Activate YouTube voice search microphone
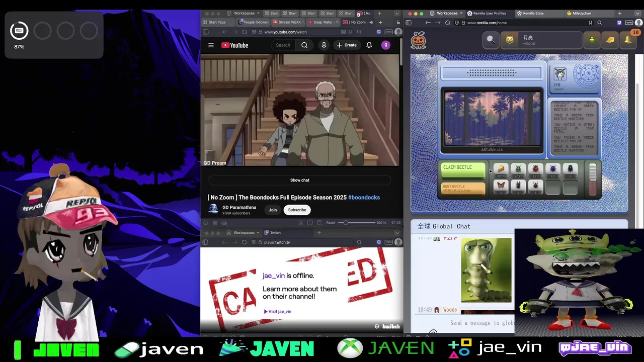 (324, 45)
